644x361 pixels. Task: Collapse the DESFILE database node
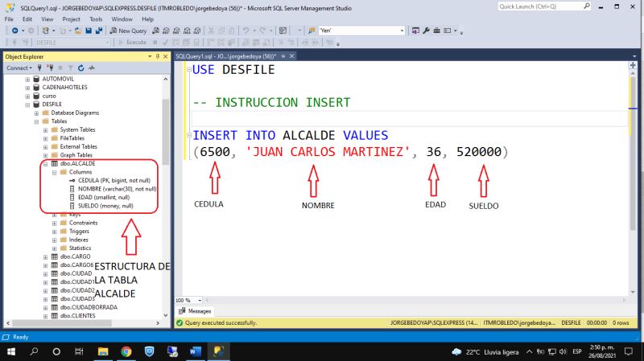(x=27, y=105)
